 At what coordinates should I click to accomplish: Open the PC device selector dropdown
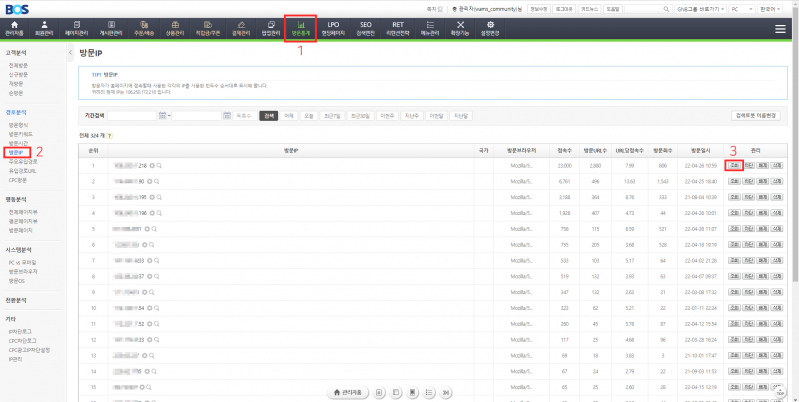pyautogui.click(x=741, y=7)
